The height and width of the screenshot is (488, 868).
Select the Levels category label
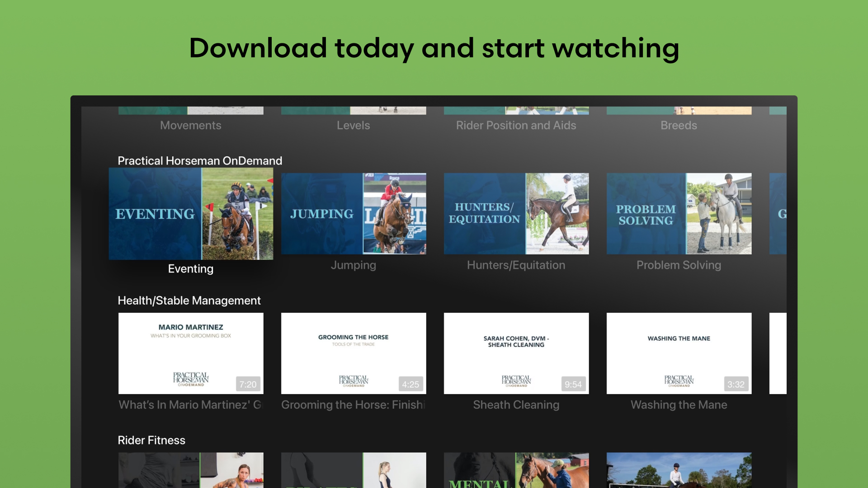[x=354, y=126]
